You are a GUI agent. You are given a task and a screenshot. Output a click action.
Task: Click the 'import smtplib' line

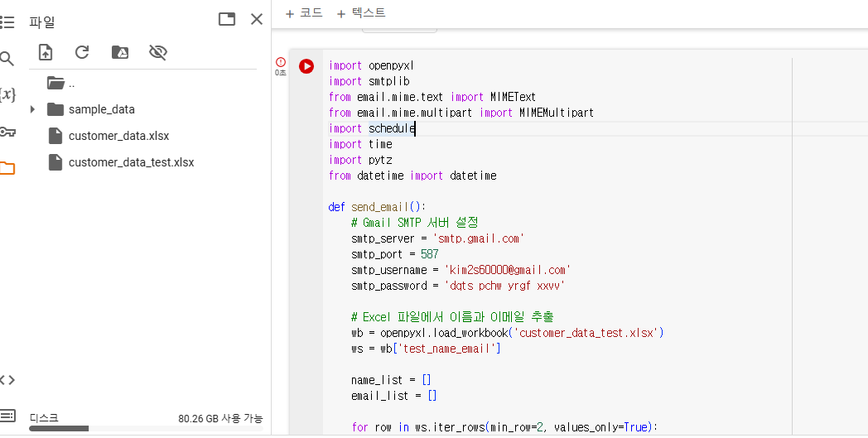point(369,81)
